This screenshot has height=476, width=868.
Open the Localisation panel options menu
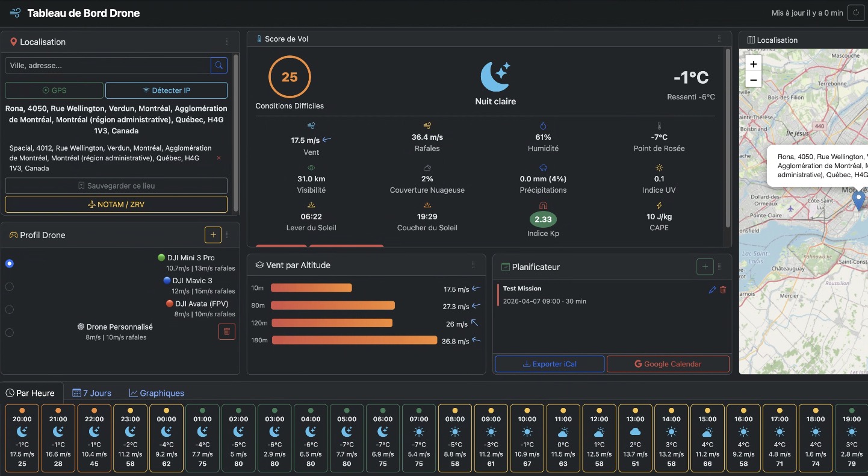(x=227, y=42)
